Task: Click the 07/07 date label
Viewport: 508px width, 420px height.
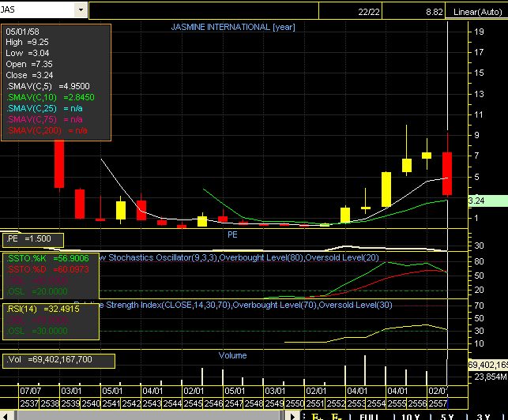Action: click(x=31, y=391)
